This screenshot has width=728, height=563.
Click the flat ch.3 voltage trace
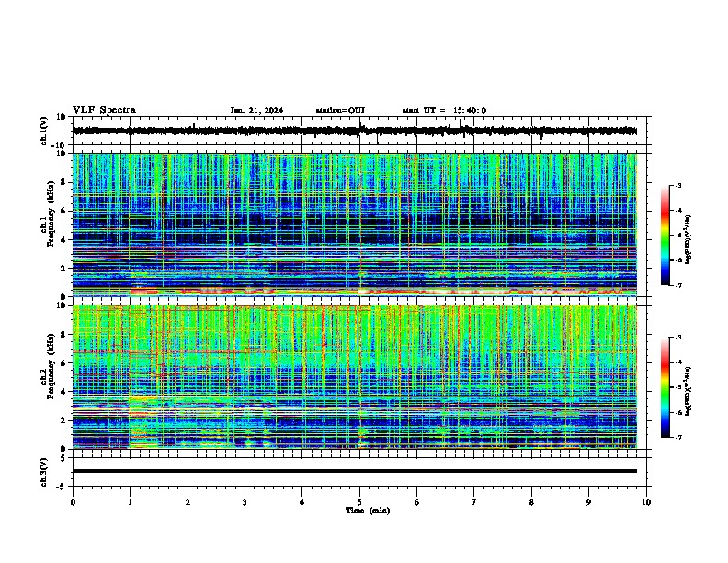point(355,471)
